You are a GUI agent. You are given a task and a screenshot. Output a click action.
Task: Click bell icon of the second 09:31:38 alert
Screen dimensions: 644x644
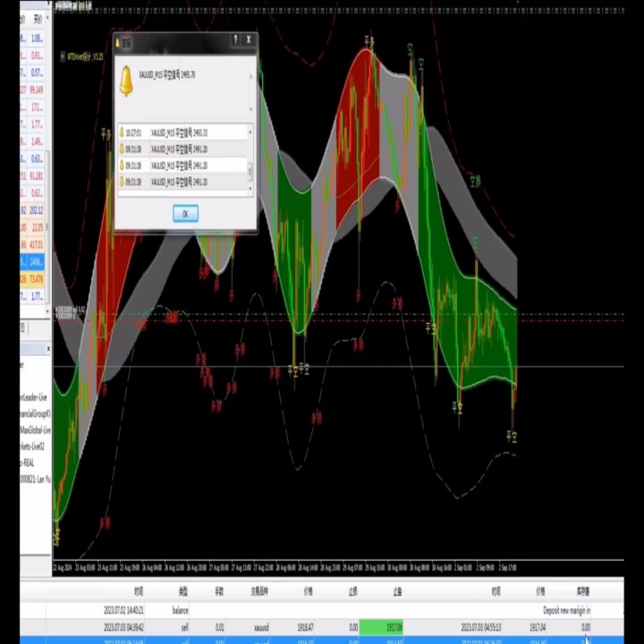tap(122, 165)
